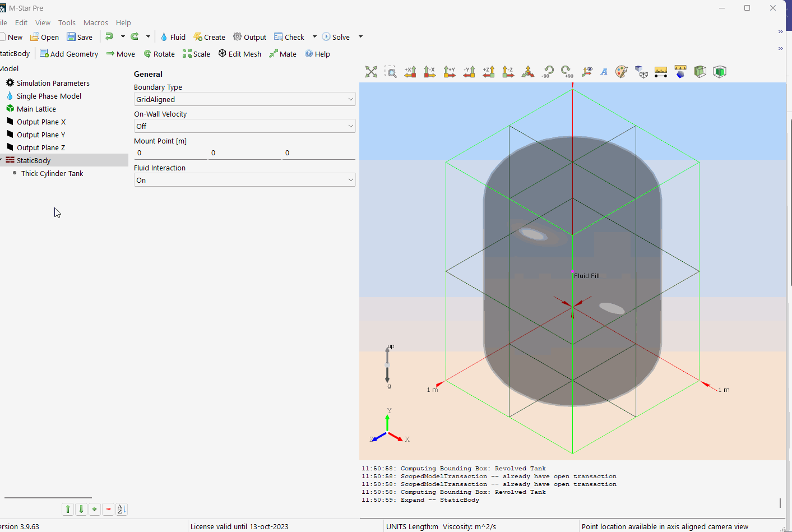Toggle axis visibility eye icon
The image size is (792, 532).
[x=587, y=72]
